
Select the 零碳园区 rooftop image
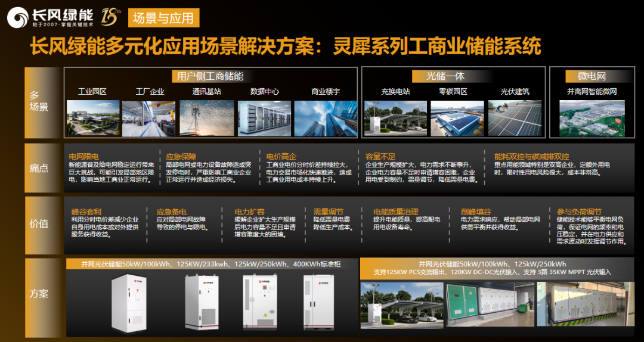pos(457,118)
